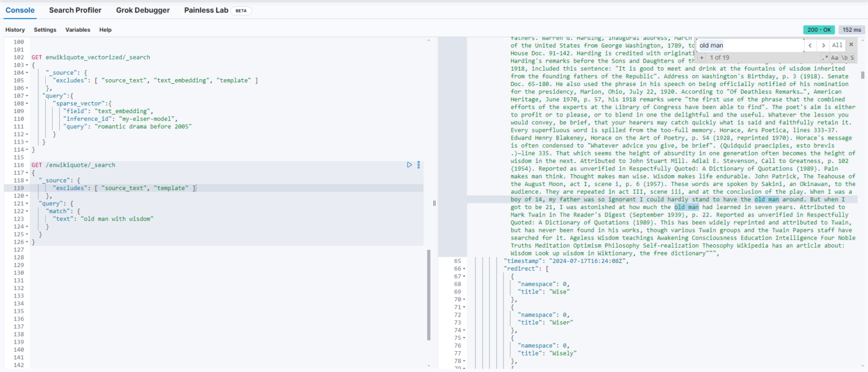868x372 pixels.
Task: Send the enwikiquote request with the play icon
Action: pos(409,165)
